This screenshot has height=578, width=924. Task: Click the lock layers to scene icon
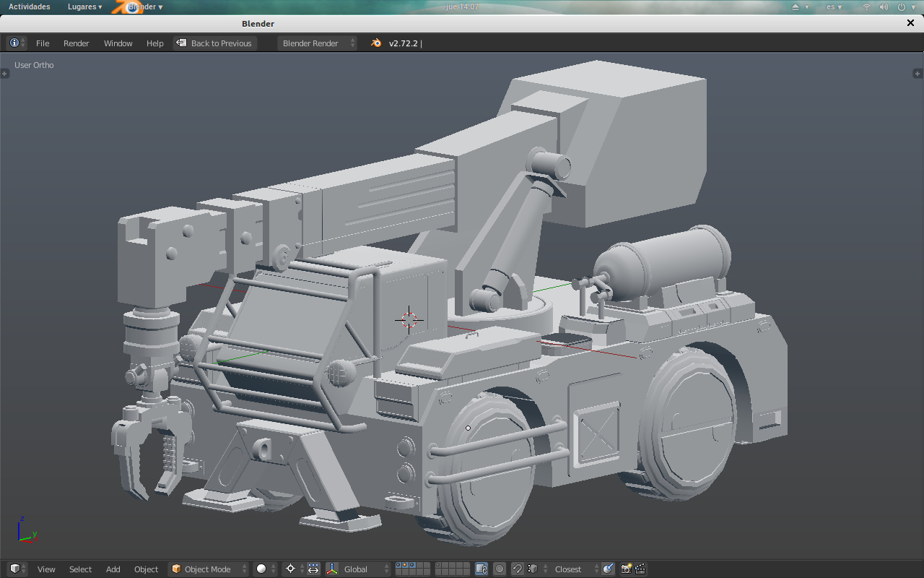(x=481, y=569)
